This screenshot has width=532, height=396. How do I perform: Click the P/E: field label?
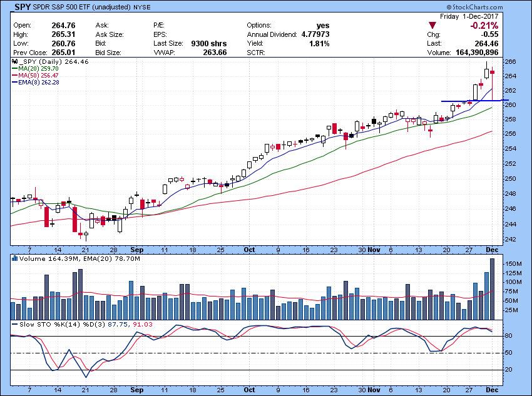[x=159, y=26]
